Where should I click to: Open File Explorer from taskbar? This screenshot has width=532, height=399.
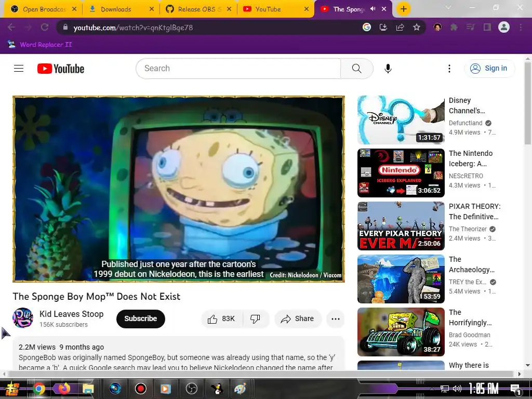tap(88, 389)
